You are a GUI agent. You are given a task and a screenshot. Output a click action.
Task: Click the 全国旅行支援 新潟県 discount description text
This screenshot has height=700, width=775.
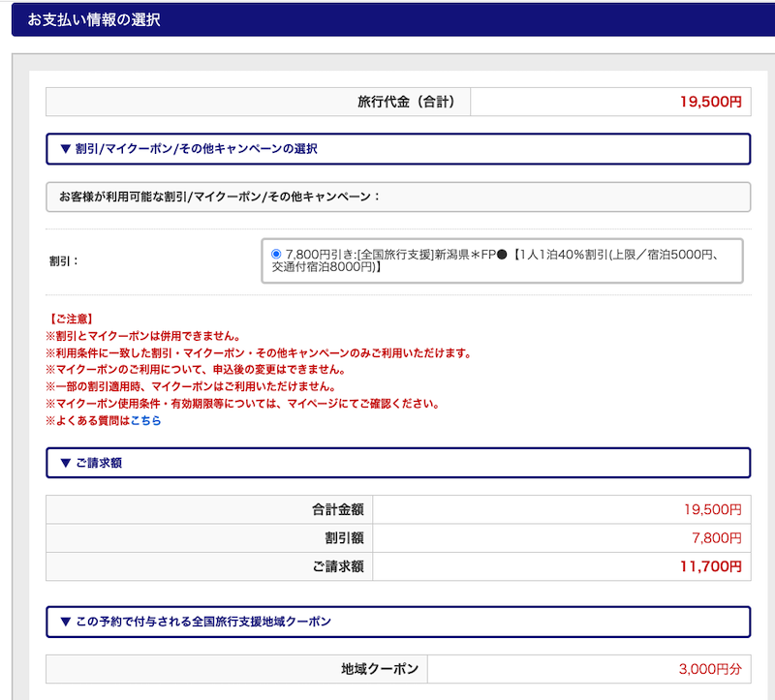(x=495, y=260)
